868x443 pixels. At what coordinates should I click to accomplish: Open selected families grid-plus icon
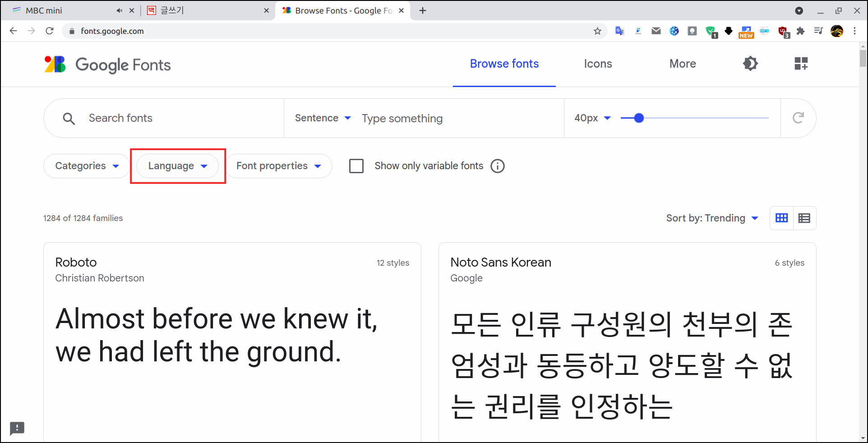pyautogui.click(x=801, y=64)
